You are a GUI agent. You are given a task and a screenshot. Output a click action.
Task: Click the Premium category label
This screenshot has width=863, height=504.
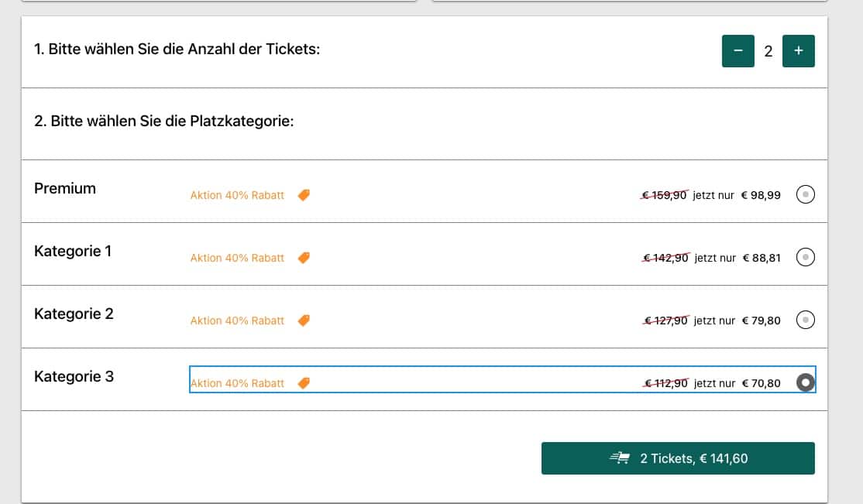[65, 188]
